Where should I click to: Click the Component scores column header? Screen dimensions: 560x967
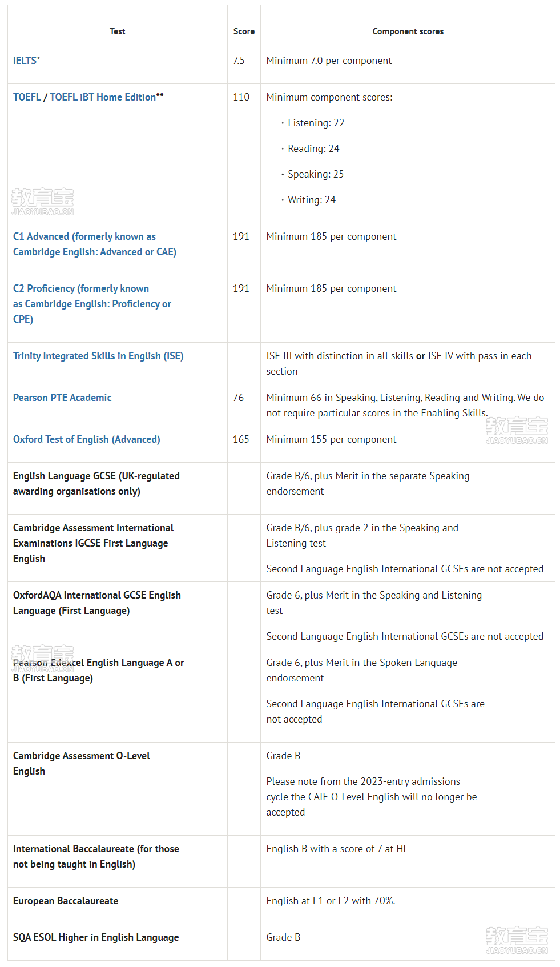[x=408, y=31]
